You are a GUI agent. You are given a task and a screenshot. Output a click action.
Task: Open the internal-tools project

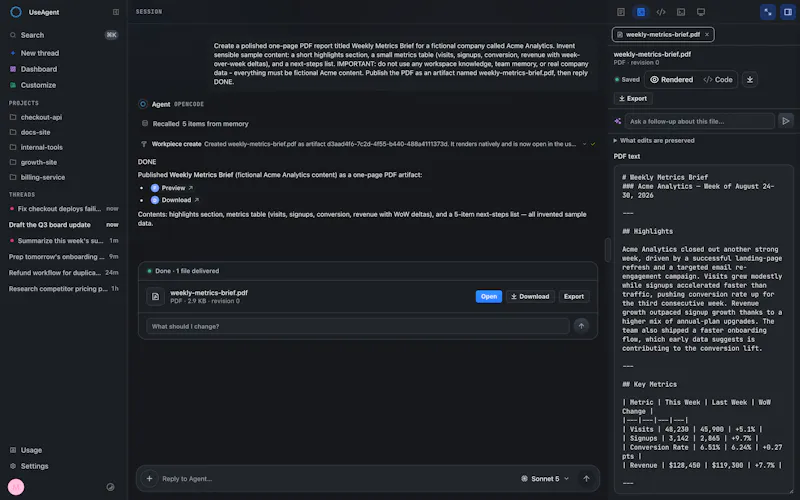click(63, 147)
